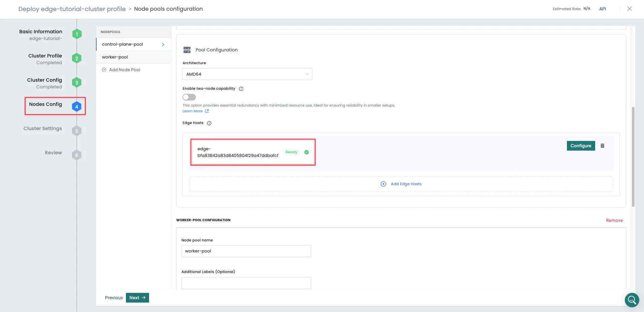
Task: Click the external link icon beside Learn More
Action: [206, 111]
